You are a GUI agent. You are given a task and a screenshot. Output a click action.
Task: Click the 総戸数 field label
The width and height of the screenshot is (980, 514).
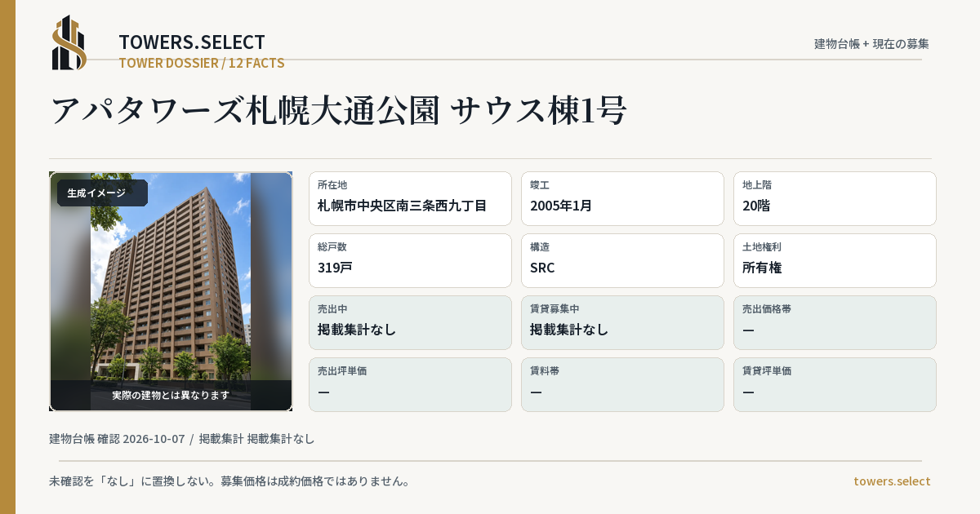pos(332,247)
